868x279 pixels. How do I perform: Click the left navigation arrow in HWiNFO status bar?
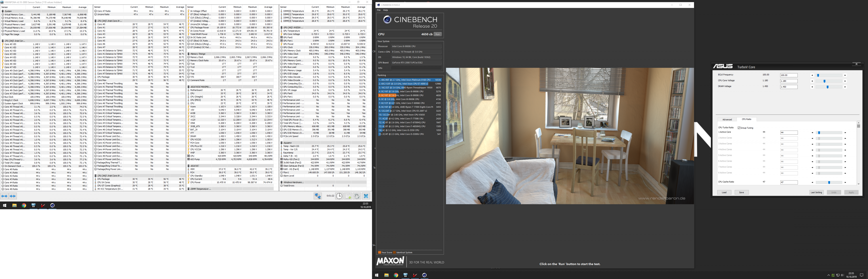tap(3, 196)
